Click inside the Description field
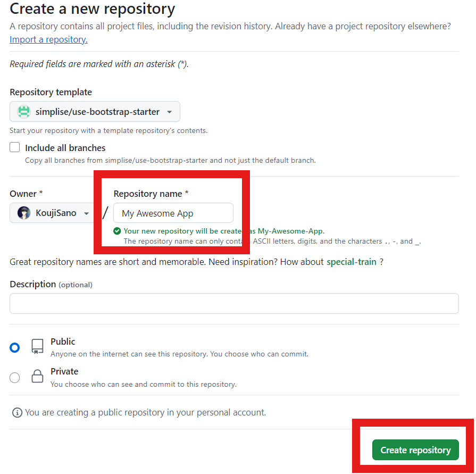 point(234,303)
